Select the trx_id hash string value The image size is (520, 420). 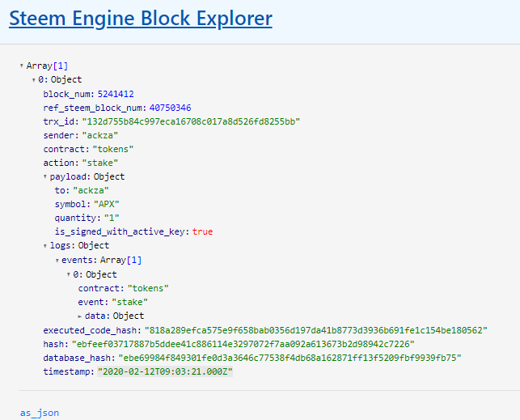(x=191, y=121)
